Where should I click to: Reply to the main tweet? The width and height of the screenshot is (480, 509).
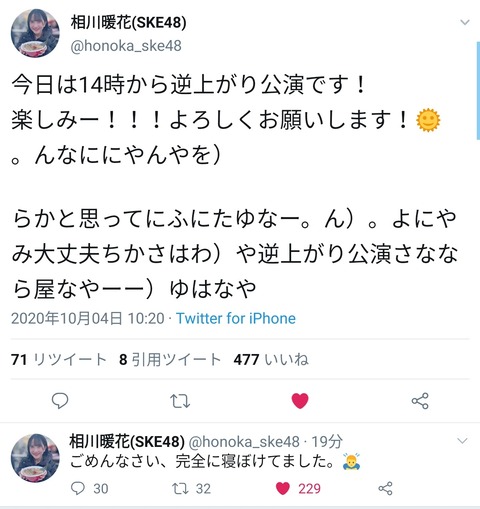[x=60, y=401]
